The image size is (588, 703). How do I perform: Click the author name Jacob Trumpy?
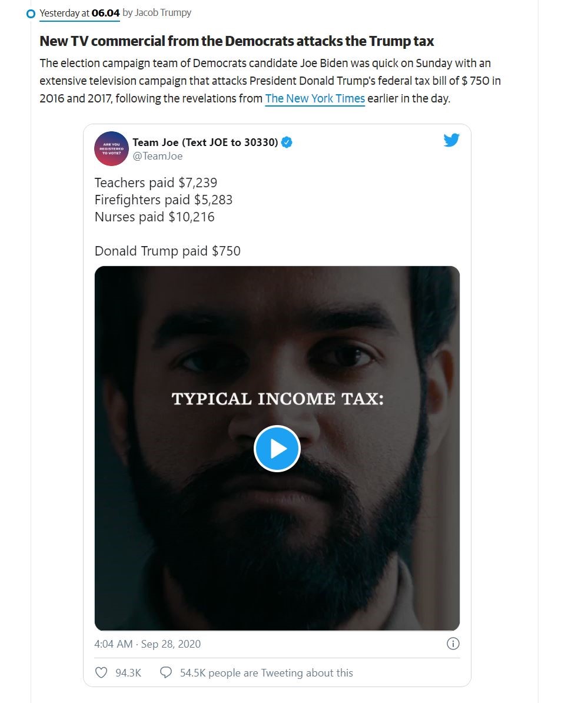(163, 12)
